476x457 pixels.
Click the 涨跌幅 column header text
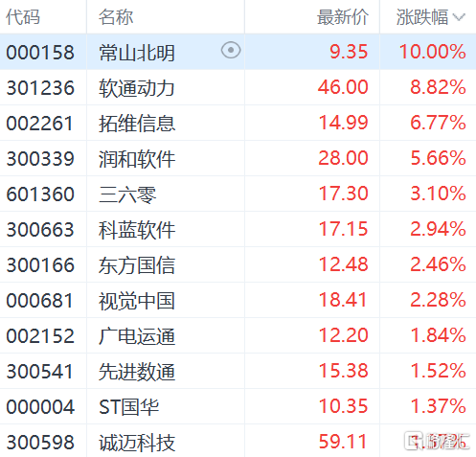point(422,17)
